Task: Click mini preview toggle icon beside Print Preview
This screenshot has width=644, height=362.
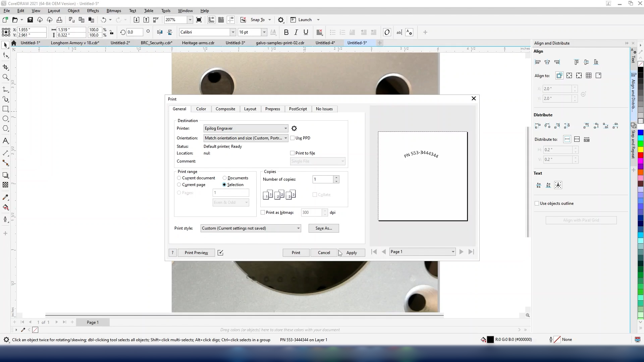Action: click(220, 253)
